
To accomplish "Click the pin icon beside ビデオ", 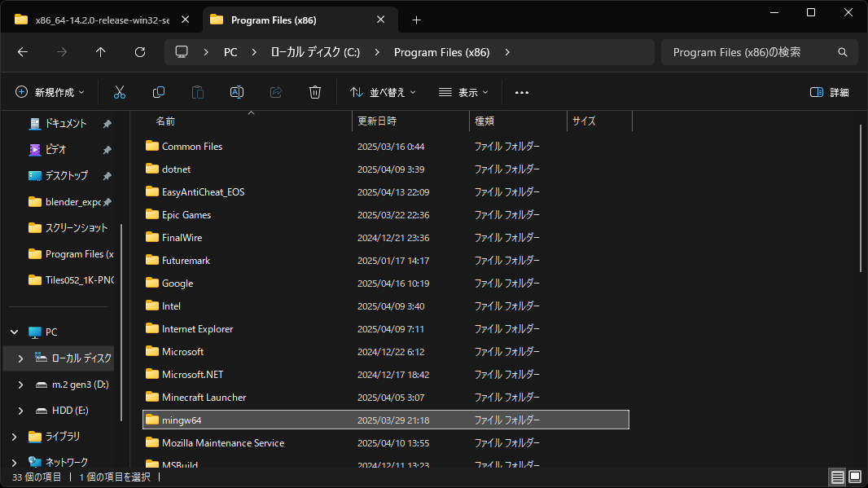I will coord(107,150).
